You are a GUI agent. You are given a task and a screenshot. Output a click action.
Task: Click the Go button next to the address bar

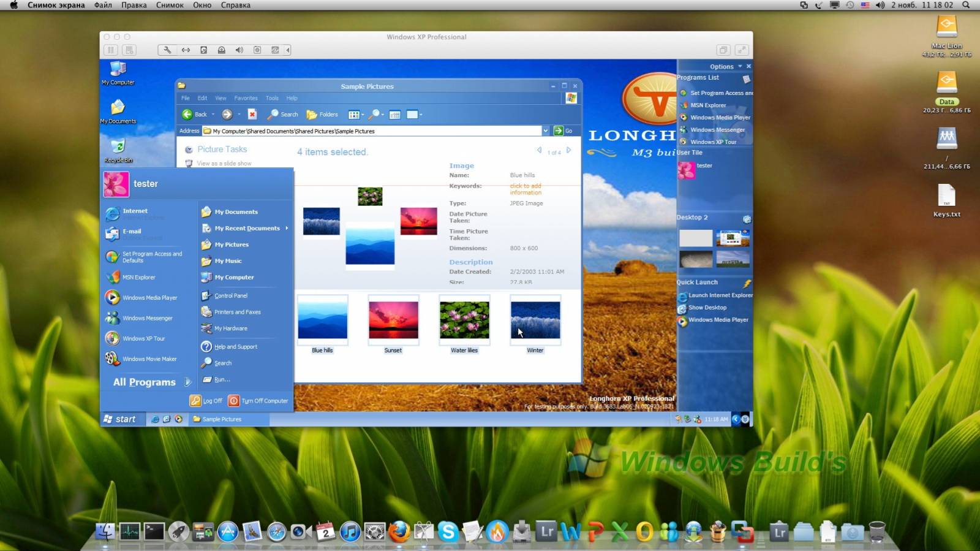563,131
